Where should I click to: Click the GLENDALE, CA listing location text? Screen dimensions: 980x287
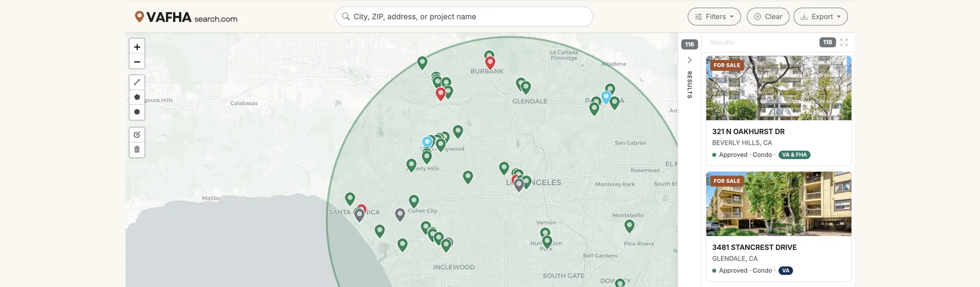coord(734,258)
